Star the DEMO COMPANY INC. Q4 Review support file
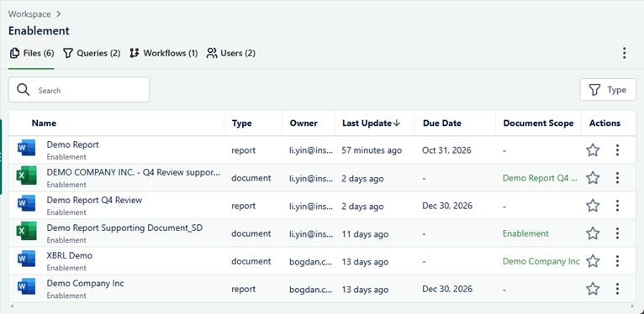The image size is (644, 314). [593, 178]
